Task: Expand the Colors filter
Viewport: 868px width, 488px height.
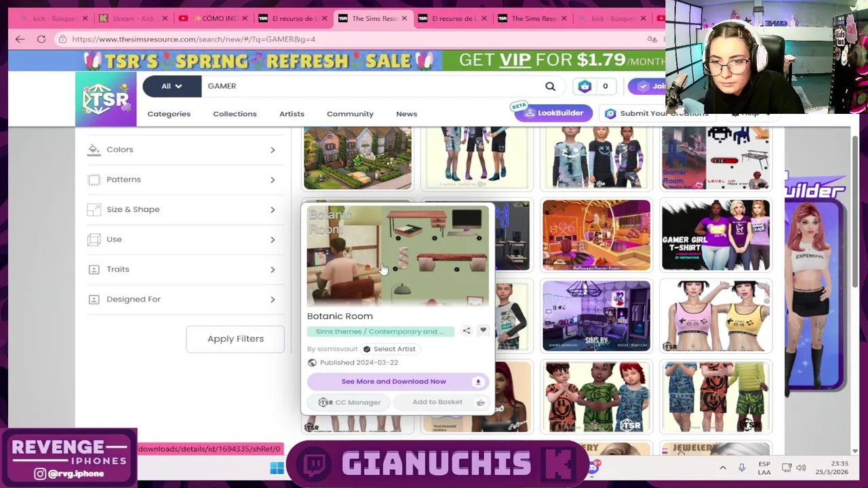Action: pos(273,150)
